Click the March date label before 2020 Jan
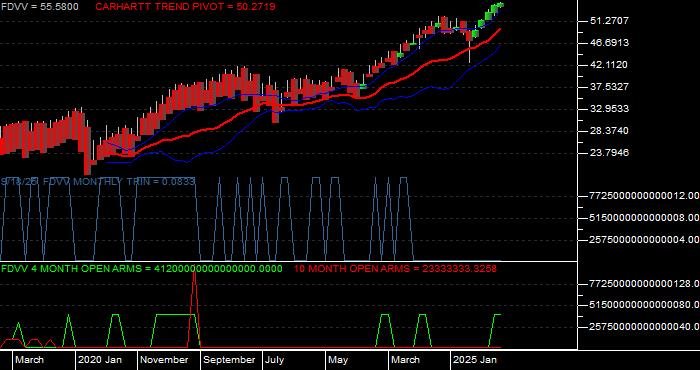Image resolution: width=700 pixels, height=370 pixels. 29,360
